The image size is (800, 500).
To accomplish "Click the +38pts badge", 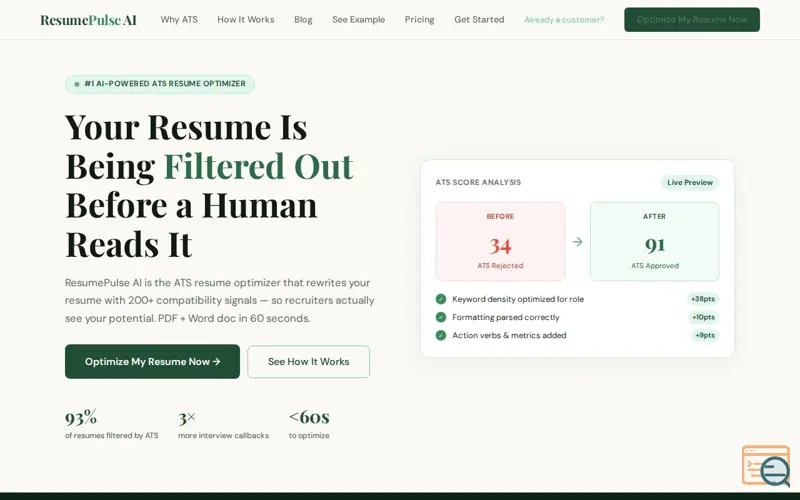I will 703,299.
